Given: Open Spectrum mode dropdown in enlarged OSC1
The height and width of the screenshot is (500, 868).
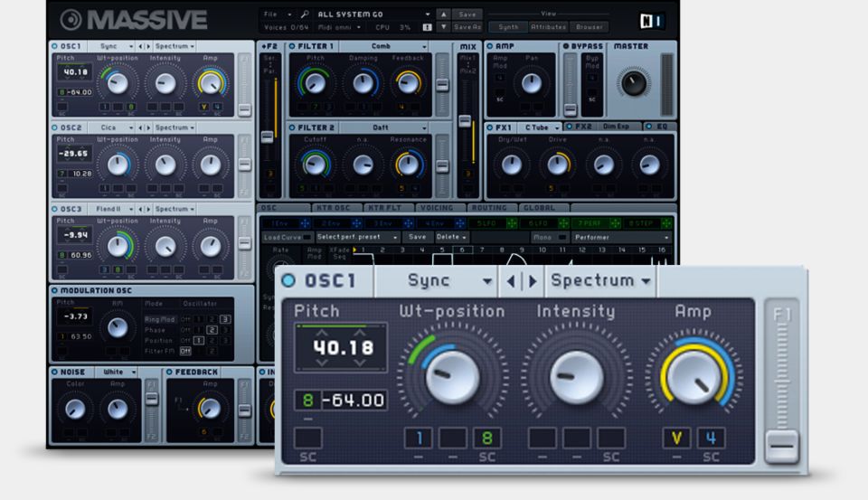Looking at the screenshot, I should pyautogui.click(x=600, y=281).
